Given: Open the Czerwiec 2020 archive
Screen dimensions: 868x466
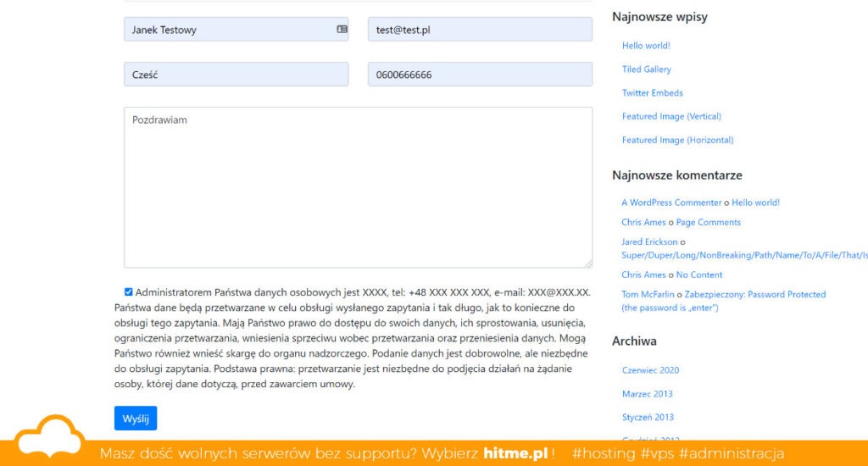Looking at the screenshot, I should pyautogui.click(x=650, y=370).
